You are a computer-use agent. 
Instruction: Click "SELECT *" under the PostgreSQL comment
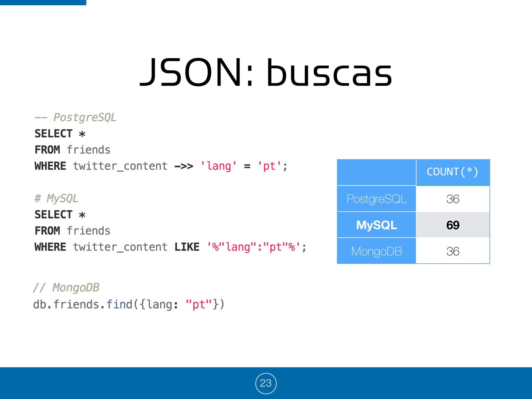(x=60, y=134)
